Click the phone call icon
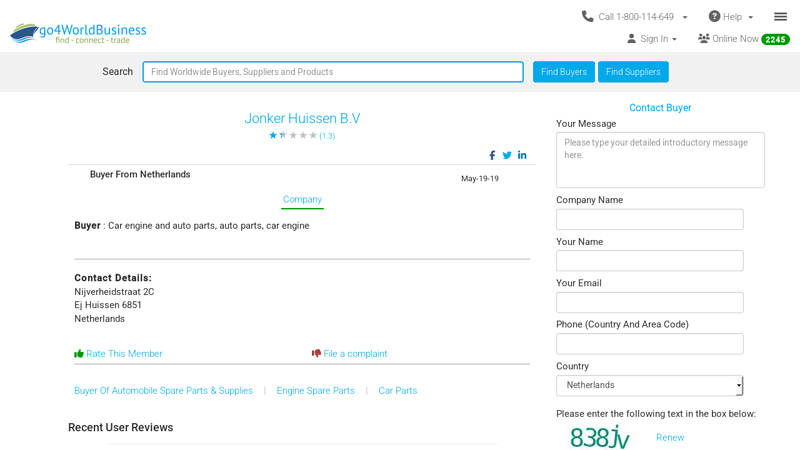The image size is (800, 450). 587,16
